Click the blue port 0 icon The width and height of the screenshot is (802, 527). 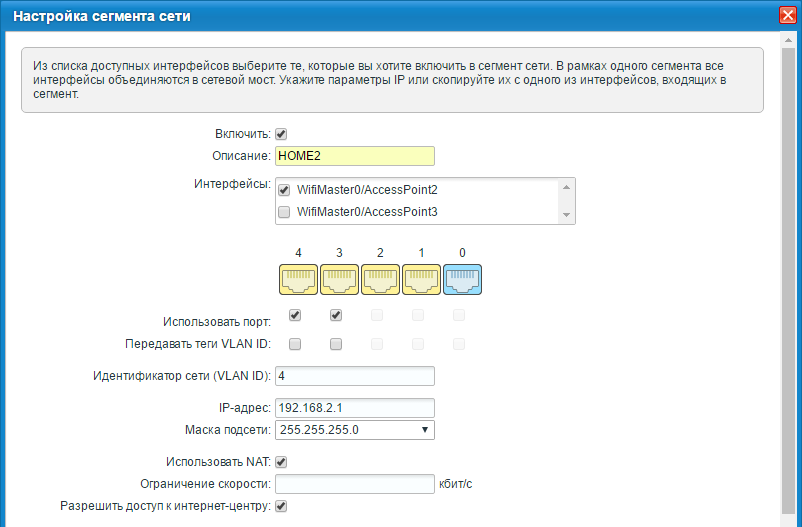pyautogui.click(x=462, y=281)
